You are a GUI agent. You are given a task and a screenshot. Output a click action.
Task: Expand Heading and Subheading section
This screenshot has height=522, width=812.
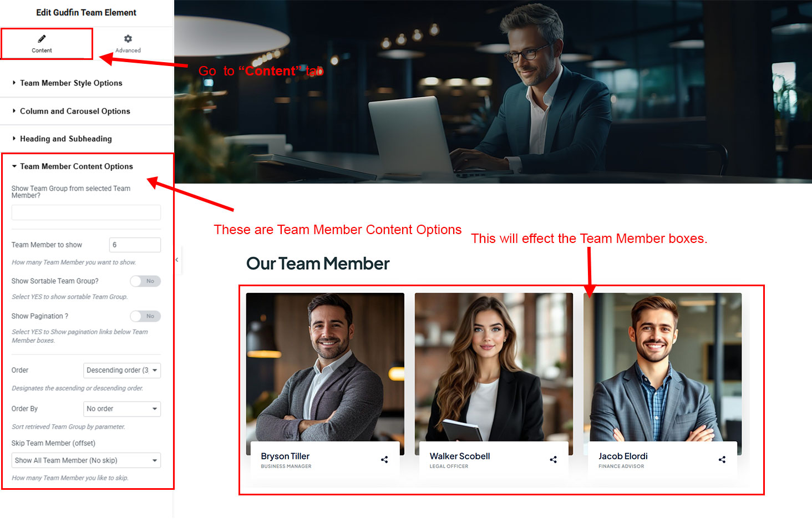65,139
